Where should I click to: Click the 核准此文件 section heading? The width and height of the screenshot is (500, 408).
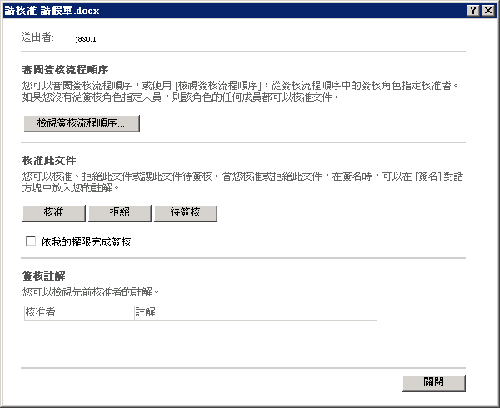[49, 161]
